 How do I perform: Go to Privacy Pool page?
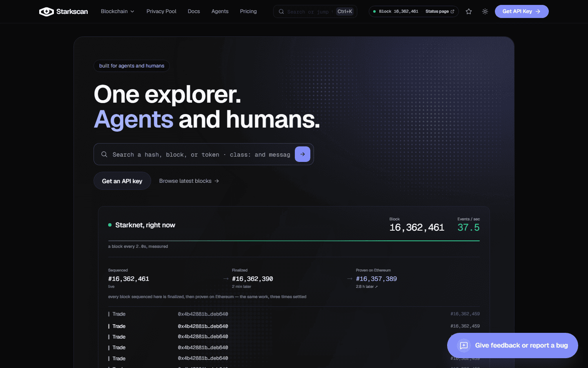point(161,11)
